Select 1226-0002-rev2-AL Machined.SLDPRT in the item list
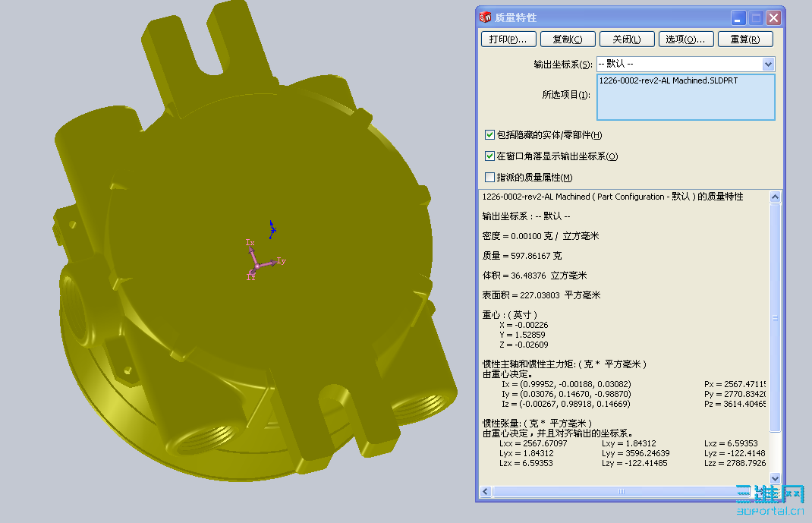Screen dimensions: 812x523 668,79
